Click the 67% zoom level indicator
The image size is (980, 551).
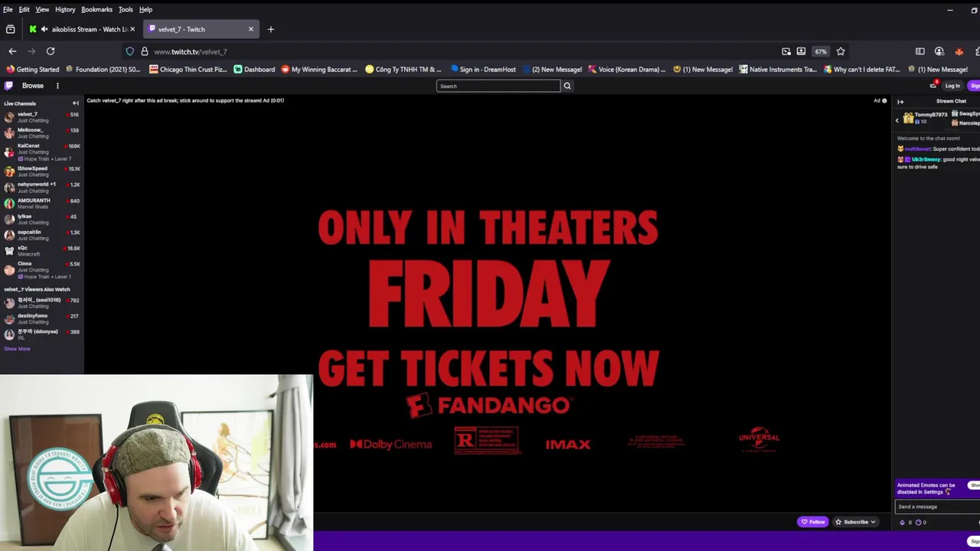(x=821, y=51)
